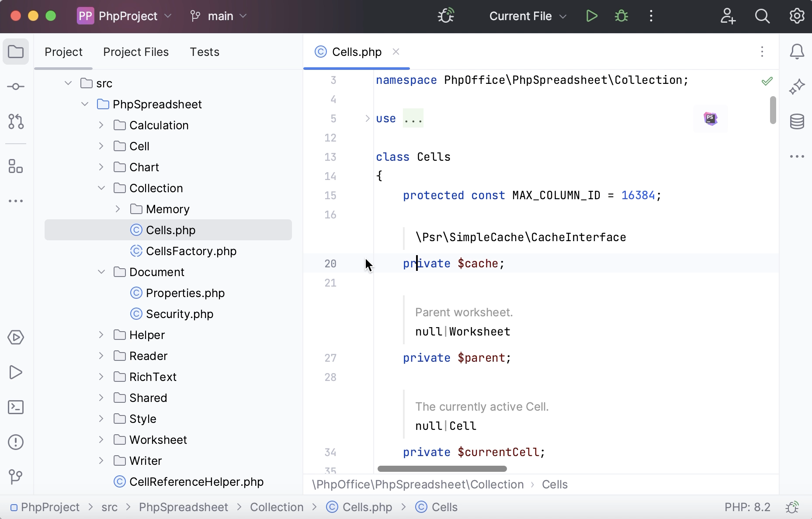The width and height of the screenshot is (812, 519).
Task: Click the debug listener icon in the status bar
Action: click(792, 507)
